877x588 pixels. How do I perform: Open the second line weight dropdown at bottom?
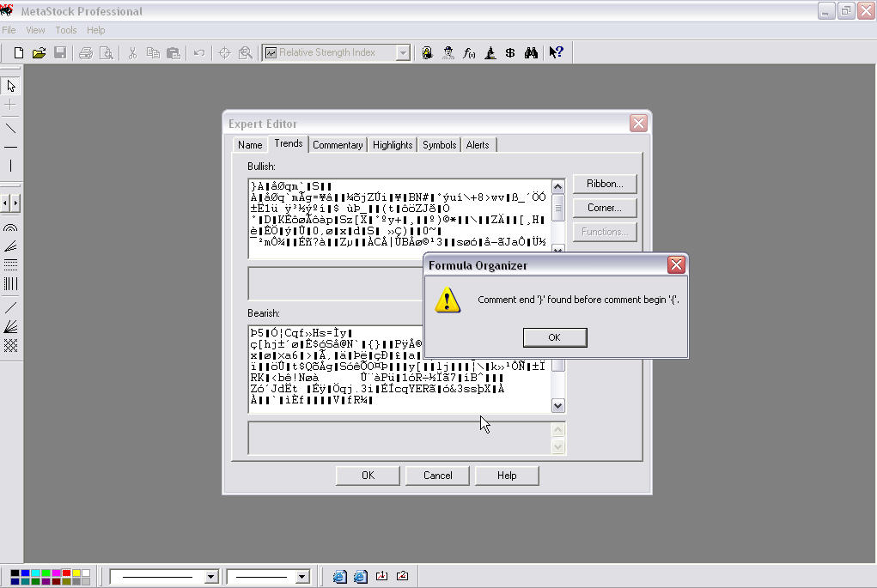pyautogui.click(x=302, y=576)
